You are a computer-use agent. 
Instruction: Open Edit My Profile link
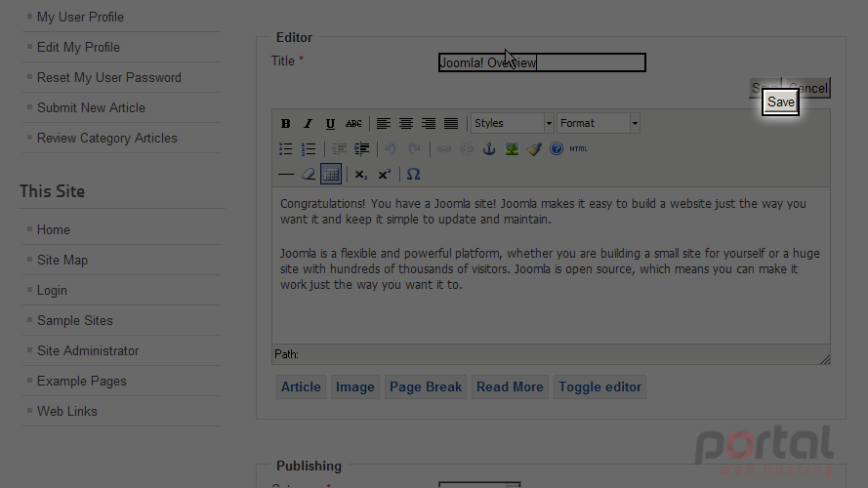point(78,48)
